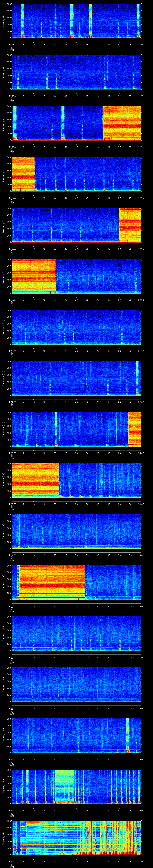Click the spectrogram panel starting at 4:15:00
Image resolution: width=153 pixels, height=868 pixels.
77,72
